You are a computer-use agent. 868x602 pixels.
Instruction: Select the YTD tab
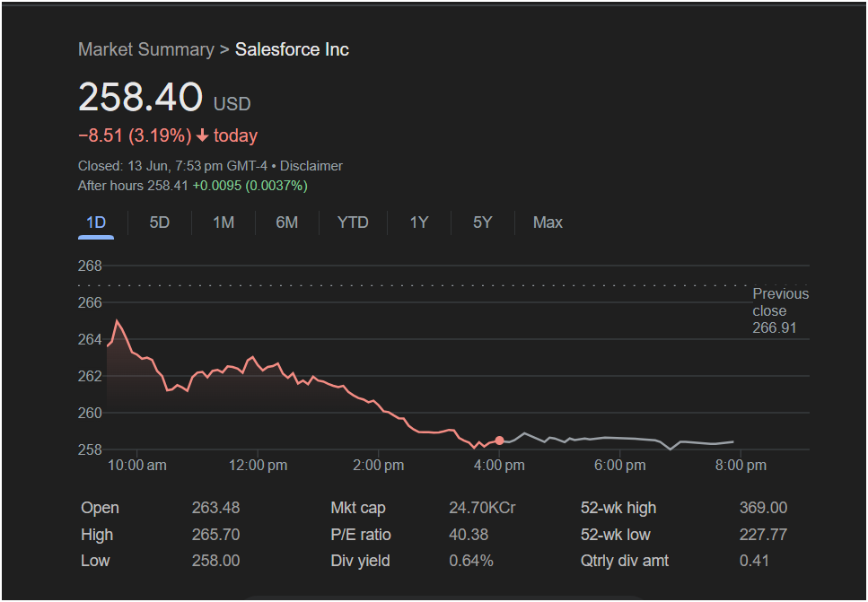(x=353, y=222)
